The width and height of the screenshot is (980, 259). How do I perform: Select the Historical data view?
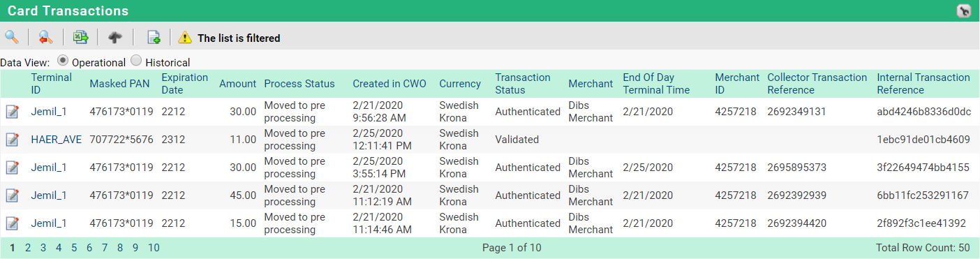[136, 61]
